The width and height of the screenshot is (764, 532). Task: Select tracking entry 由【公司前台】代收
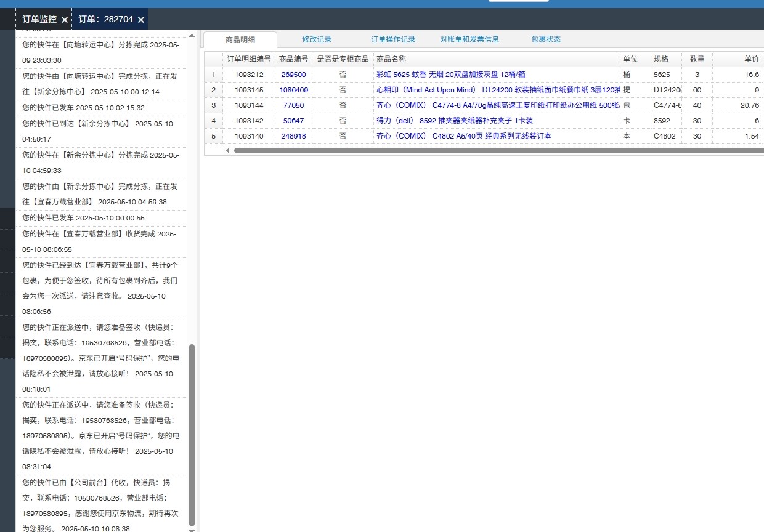102,505
